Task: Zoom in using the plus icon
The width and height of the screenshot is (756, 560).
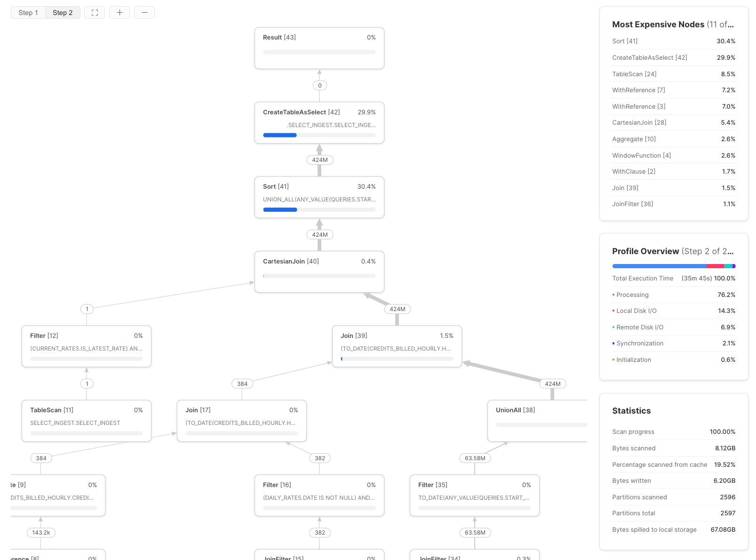Action: point(119,13)
